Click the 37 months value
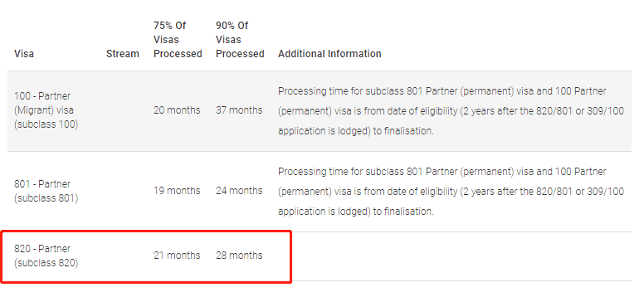 click(239, 110)
